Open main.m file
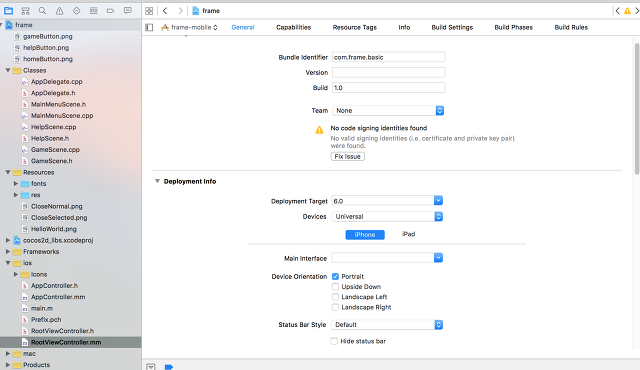This screenshot has height=370, width=640. click(x=42, y=308)
